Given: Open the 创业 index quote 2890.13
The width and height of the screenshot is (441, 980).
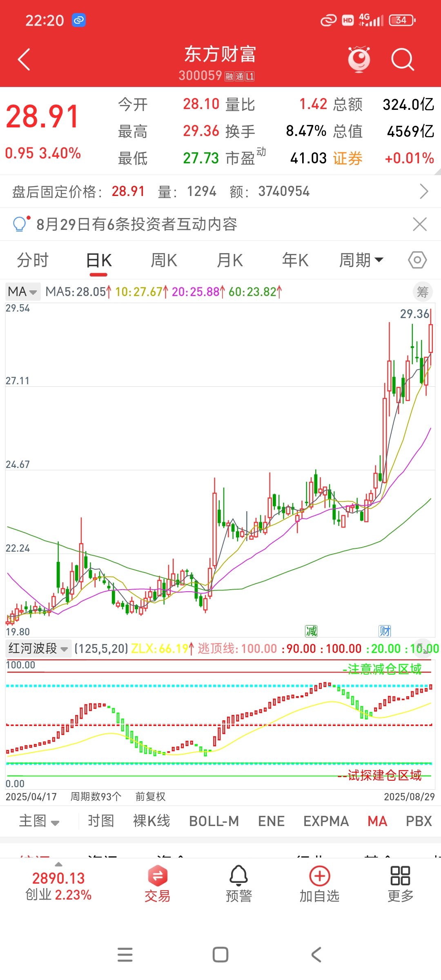Looking at the screenshot, I should (x=58, y=886).
